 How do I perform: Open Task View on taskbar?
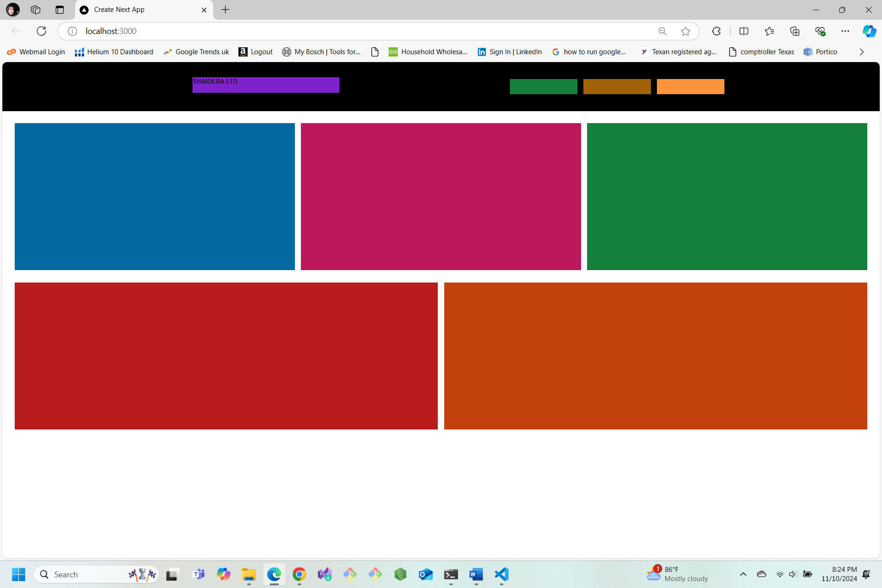point(172,574)
